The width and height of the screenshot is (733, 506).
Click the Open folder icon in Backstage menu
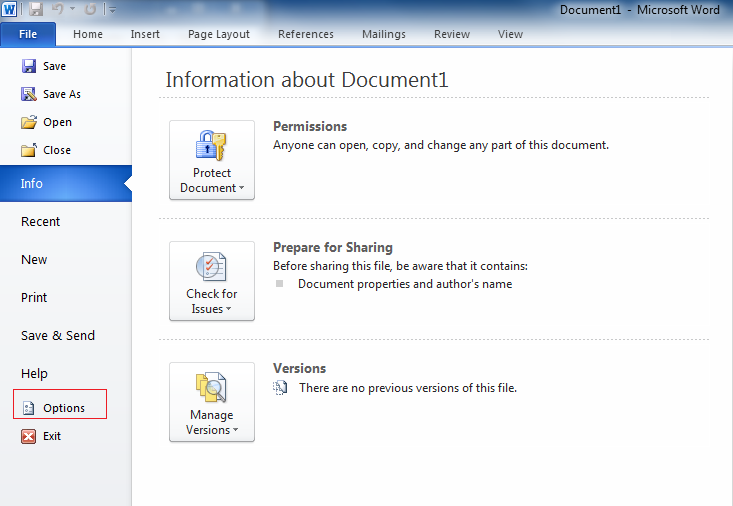[x=29, y=122]
